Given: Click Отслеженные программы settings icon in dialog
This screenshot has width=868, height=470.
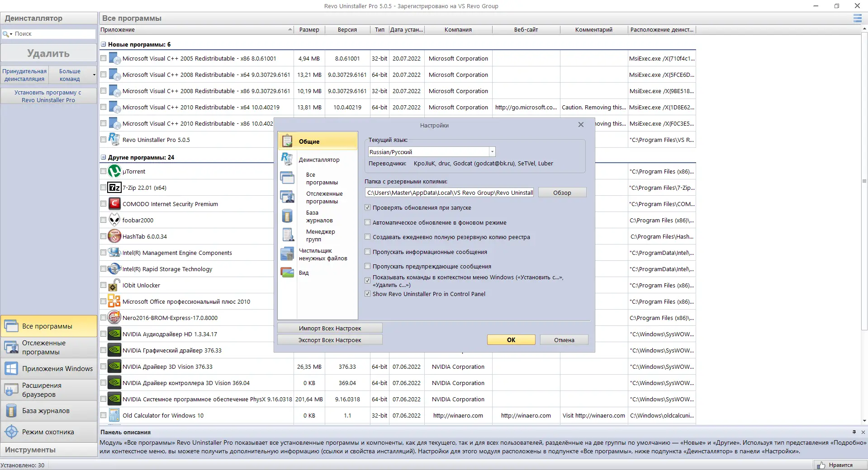Looking at the screenshot, I should click(x=287, y=197).
